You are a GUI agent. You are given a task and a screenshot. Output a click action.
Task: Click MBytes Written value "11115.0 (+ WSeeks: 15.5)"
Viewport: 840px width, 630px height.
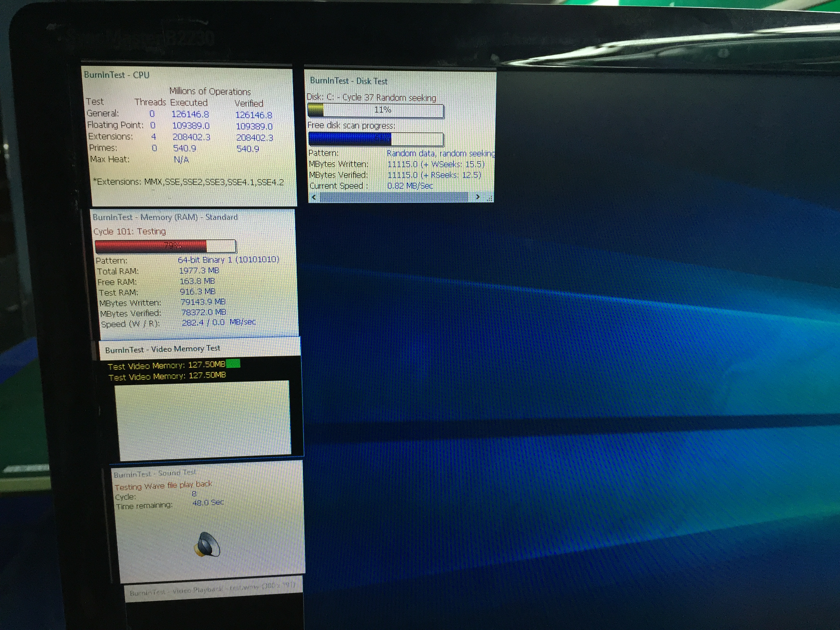[436, 164]
